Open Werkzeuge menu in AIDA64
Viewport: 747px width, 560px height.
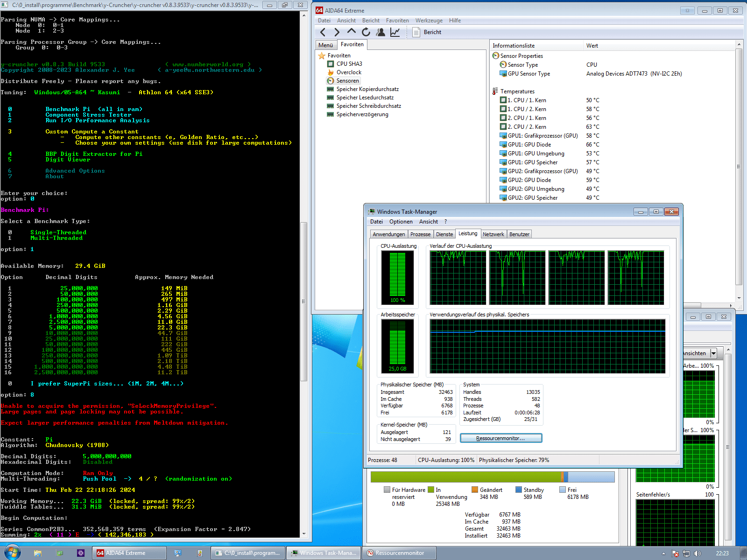(x=429, y=21)
